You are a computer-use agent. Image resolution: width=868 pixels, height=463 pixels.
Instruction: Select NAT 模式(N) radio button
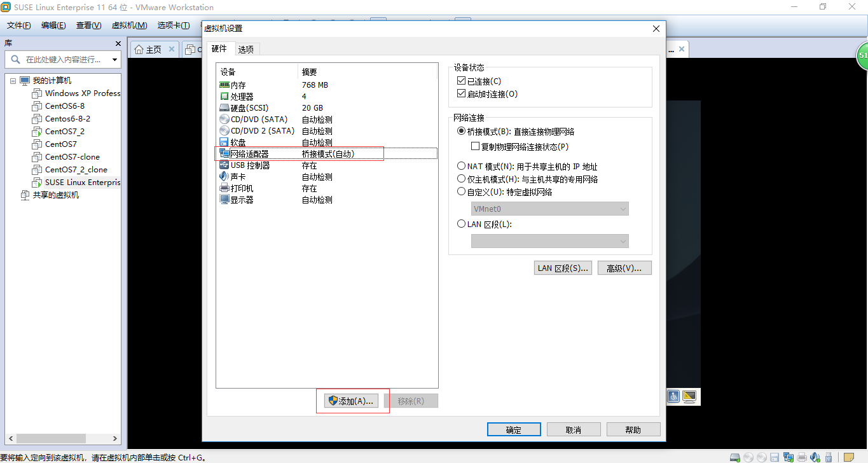pos(462,166)
